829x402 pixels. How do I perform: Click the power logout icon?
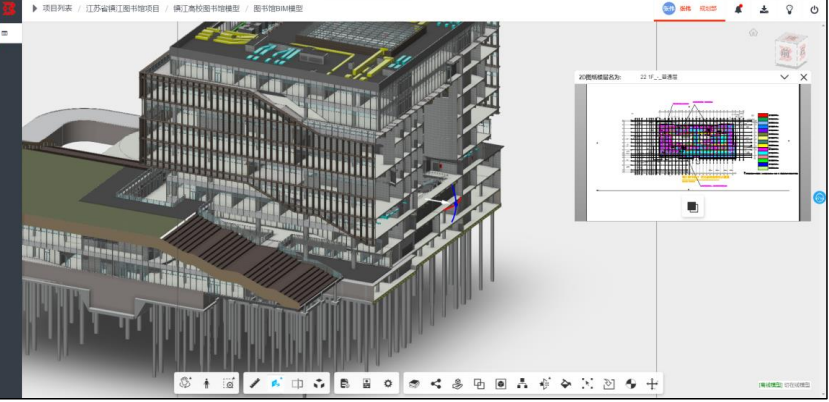click(x=814, y=9)
